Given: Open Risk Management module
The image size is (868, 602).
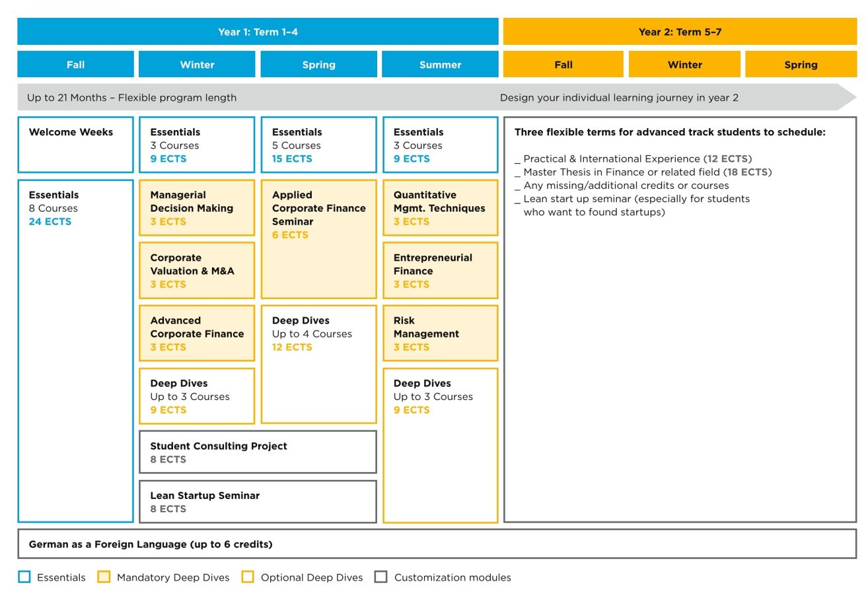Looking at the screenshot, I should [440, 333].
